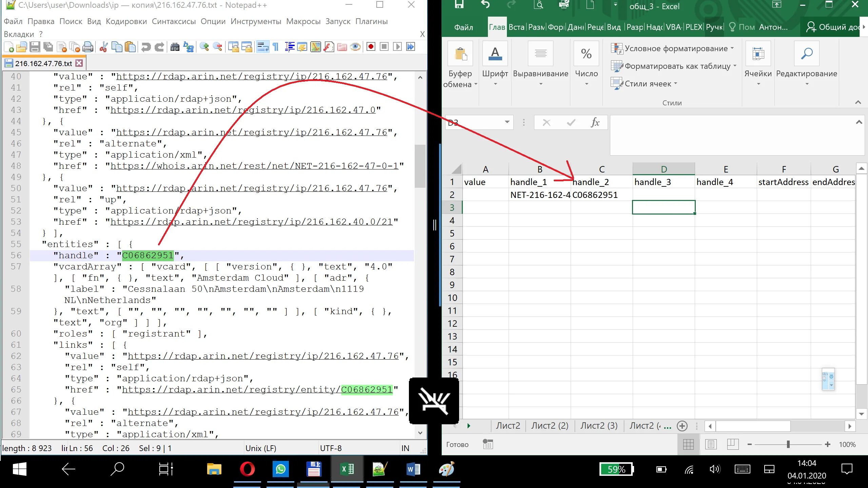Click the Zoom In magnifier icon
The image size is (868, 488).
coord(204,47)
